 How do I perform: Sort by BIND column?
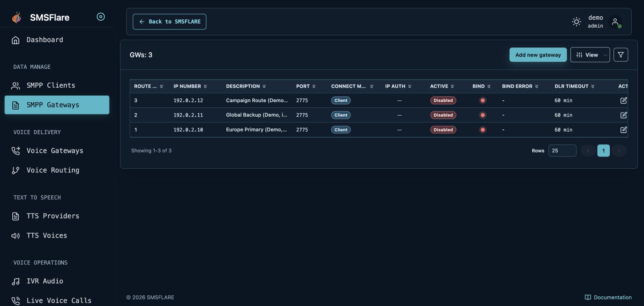click(x=481, y=86)
